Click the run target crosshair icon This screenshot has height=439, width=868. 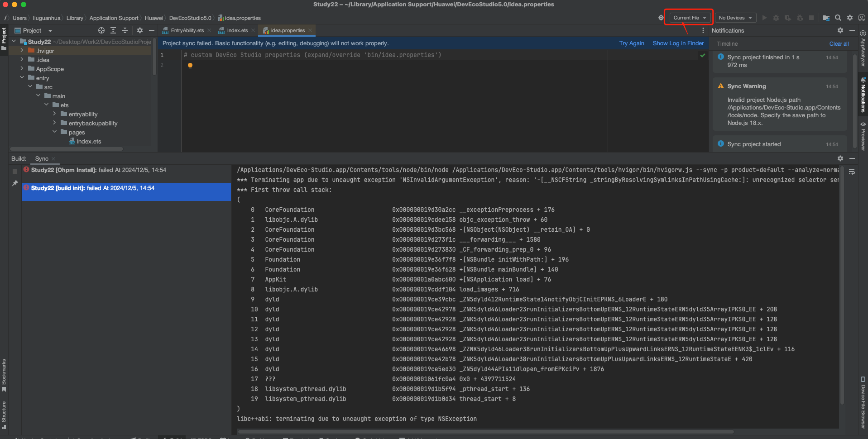(x=661, y=18)
